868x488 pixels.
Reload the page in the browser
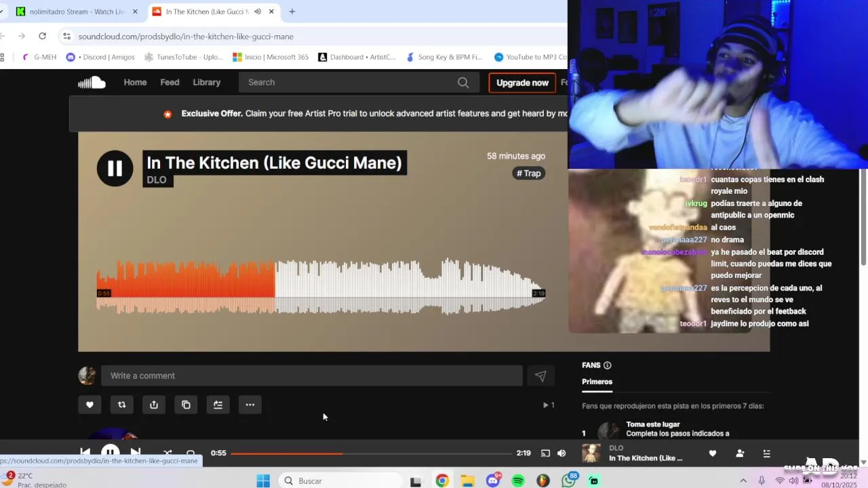(42, 36)
